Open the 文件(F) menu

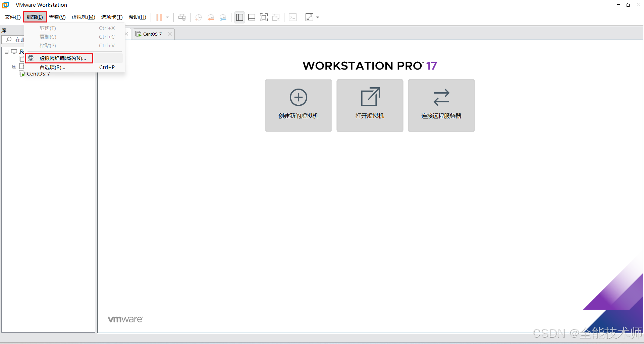(13, 17)
